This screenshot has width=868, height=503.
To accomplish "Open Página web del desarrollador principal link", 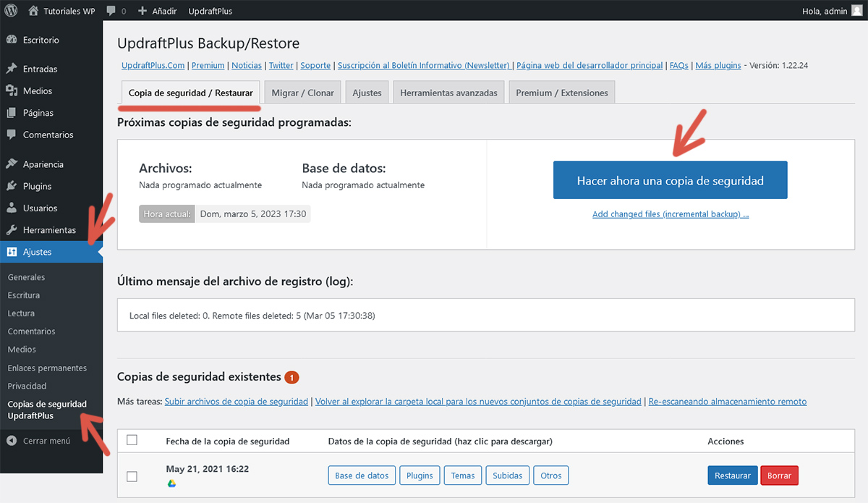I will tap(590, 65).
